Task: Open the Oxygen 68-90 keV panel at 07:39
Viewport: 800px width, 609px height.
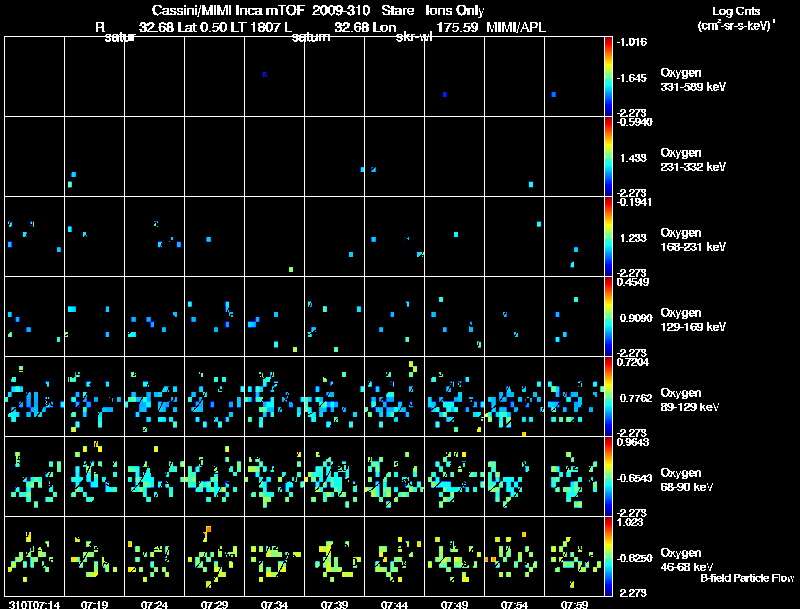Action: (x=334, y=476)
